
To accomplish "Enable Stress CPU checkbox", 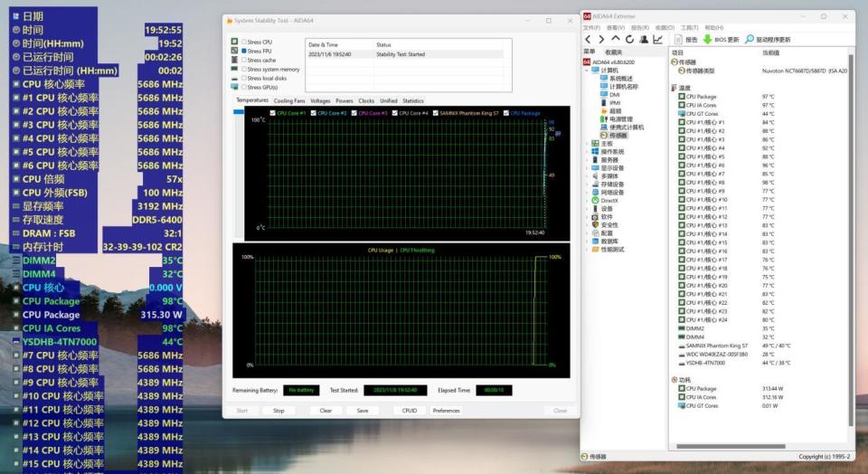I will pos(243,43).
